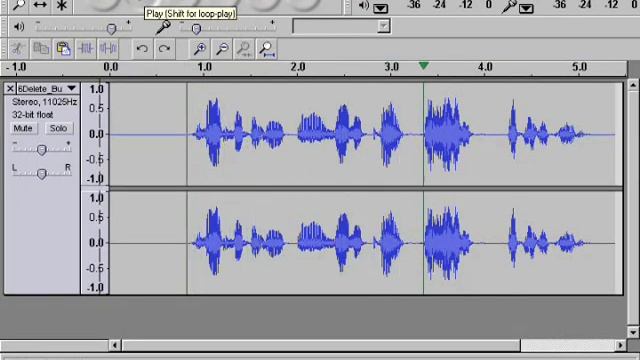Click the upper channel vertical scale
Image resolution: width=640 pixels, height=360 pixels.
tap(95, 134)
